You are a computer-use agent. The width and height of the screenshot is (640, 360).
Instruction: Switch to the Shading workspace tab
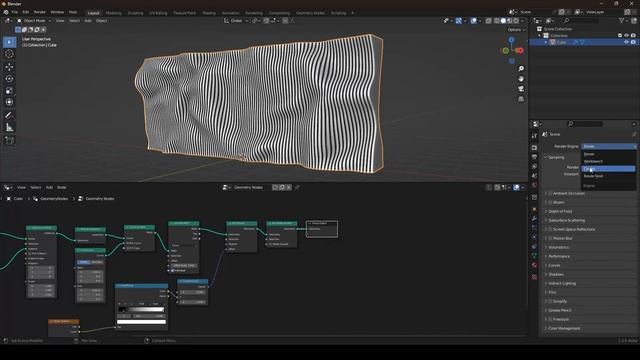209,13
